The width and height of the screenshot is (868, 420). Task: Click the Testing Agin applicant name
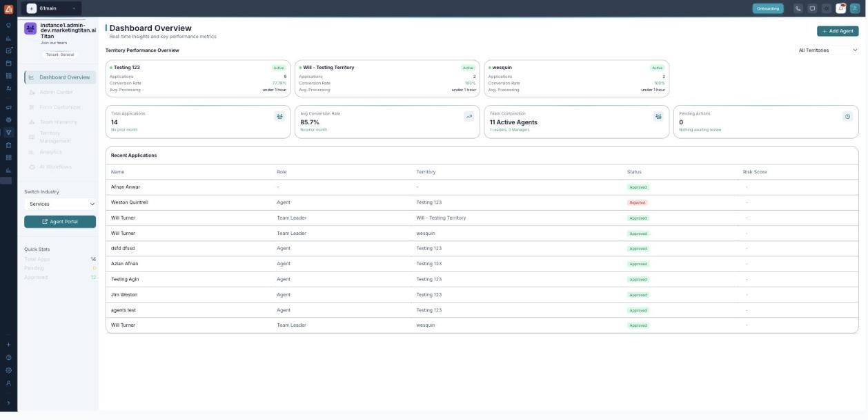point(125,279)
